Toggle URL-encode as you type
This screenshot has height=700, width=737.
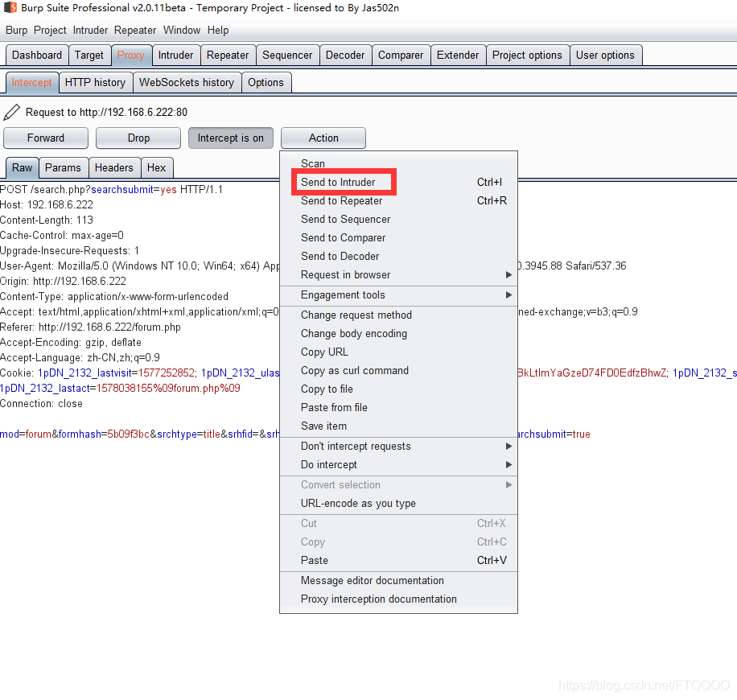(398, 504)
